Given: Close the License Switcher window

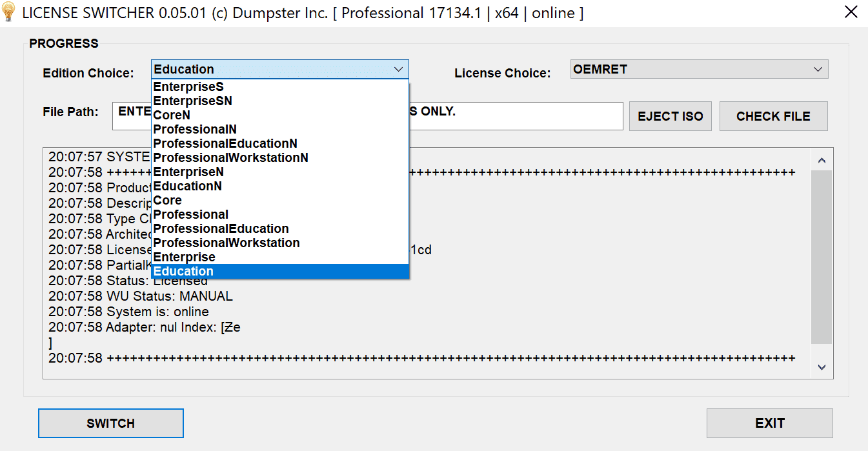Looking at the screenshot, I should 851,12.
